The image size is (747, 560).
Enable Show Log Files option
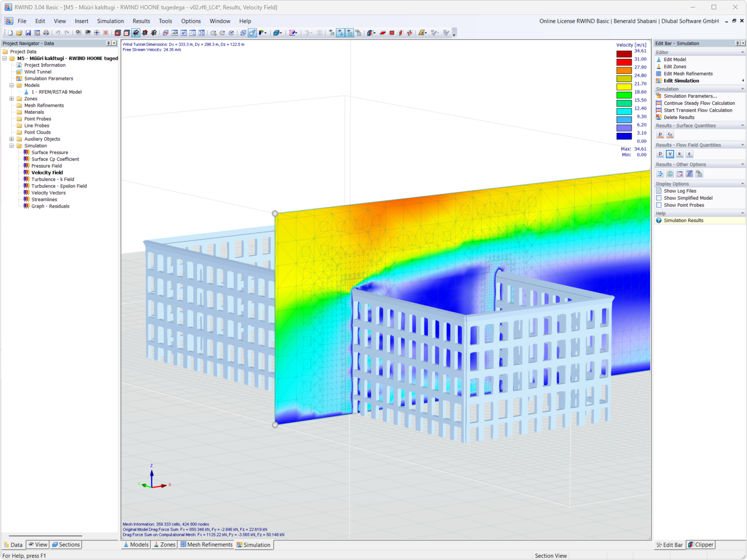click(660, 191)
